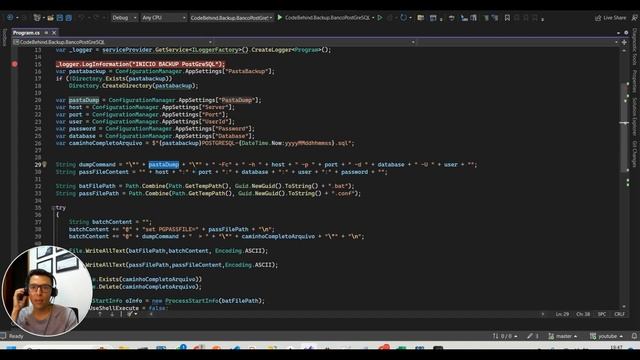Click the navigate backward icon in toolbar
The width and height of the screenshot is (640, 360).
coord(10,18)
